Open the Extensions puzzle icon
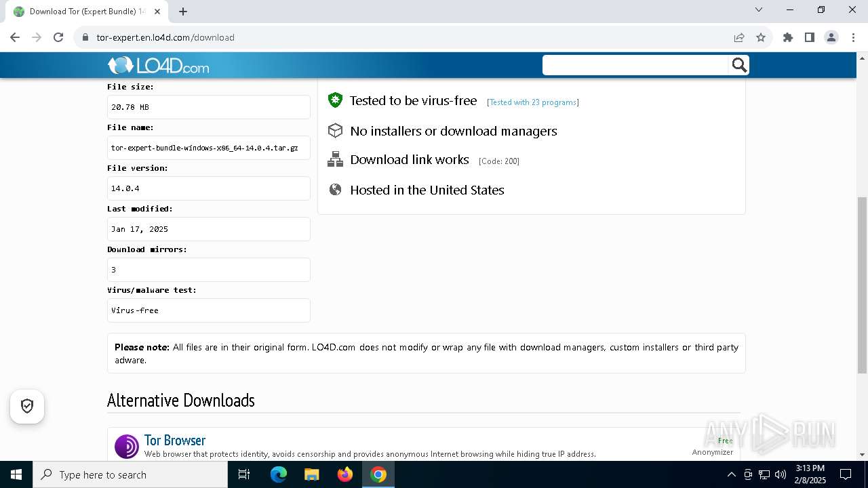 tap(788, 37)
